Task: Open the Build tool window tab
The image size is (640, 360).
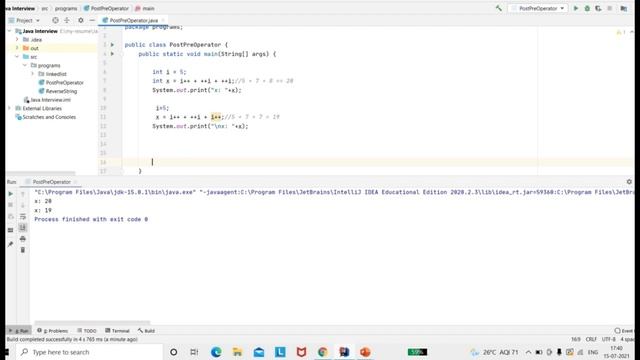Action: [146, 331]
